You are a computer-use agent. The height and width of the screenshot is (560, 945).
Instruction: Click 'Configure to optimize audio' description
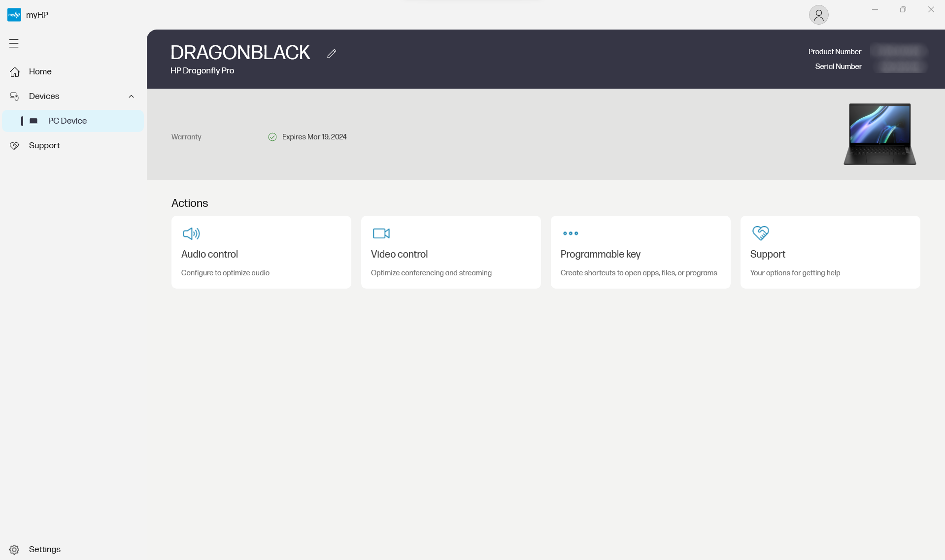click(x=225, y=273)
